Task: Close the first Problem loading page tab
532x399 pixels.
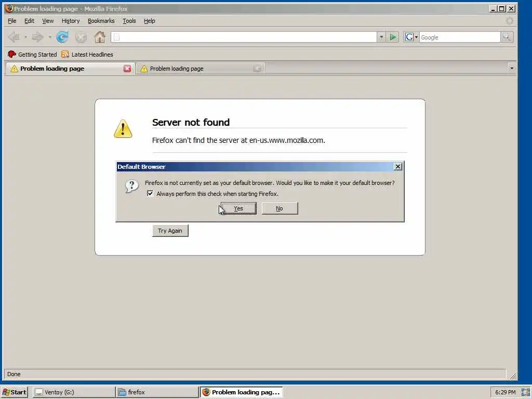Action: point(127,69)
